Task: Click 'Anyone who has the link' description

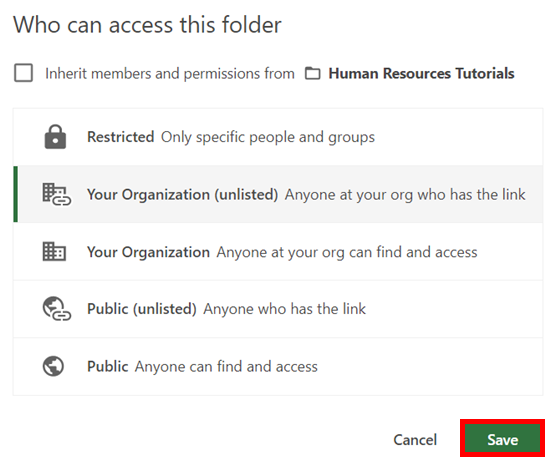Action: tap(284, 309)
